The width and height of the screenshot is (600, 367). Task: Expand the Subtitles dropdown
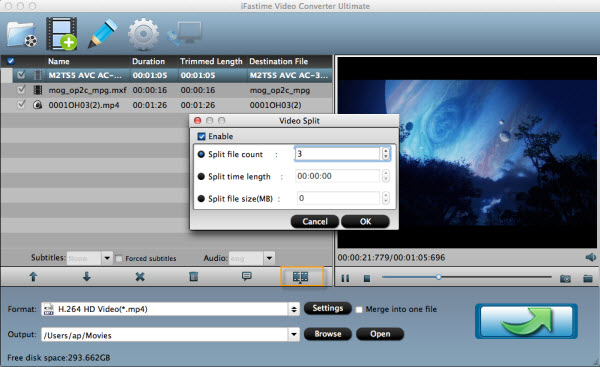point(107,258)
